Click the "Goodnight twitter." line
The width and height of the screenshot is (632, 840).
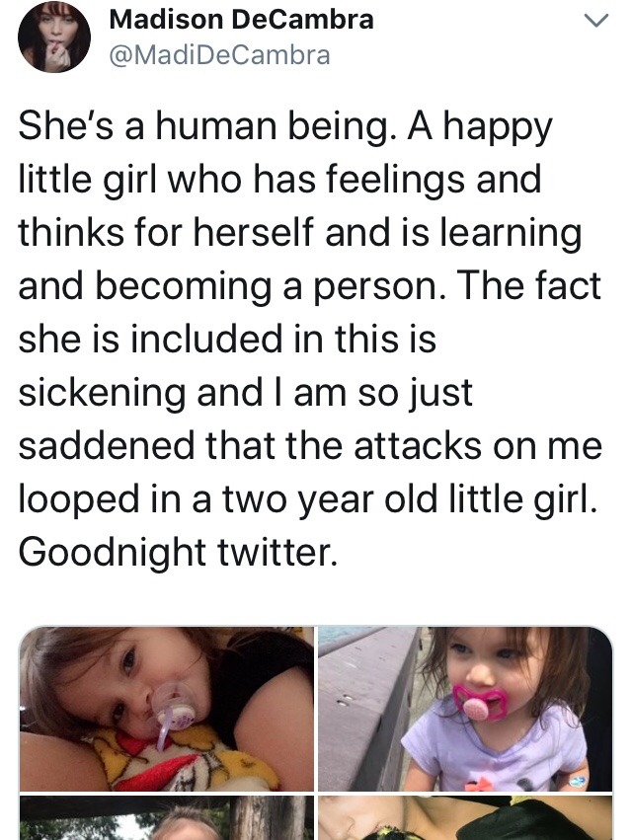pos(178,551)
